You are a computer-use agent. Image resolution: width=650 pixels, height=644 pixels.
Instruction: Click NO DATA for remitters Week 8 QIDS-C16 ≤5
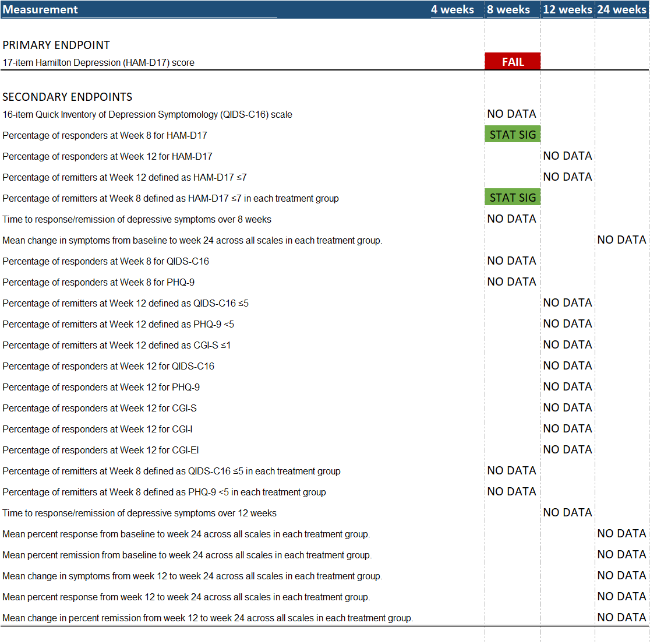(511, 471)
